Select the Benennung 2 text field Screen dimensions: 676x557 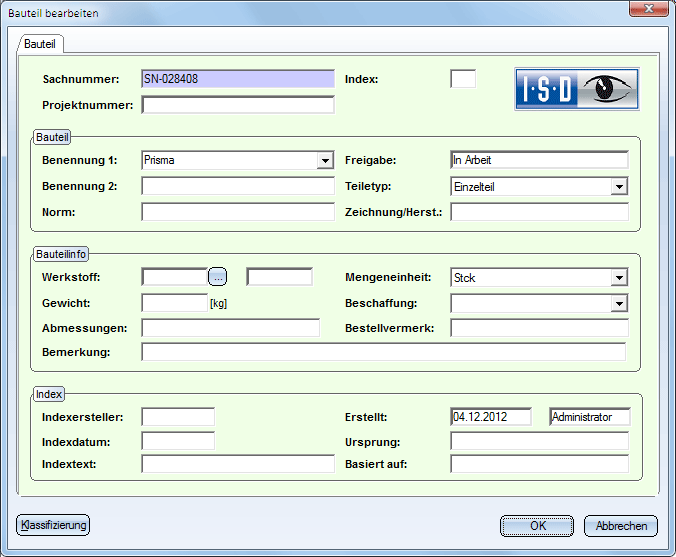(237, 186)
